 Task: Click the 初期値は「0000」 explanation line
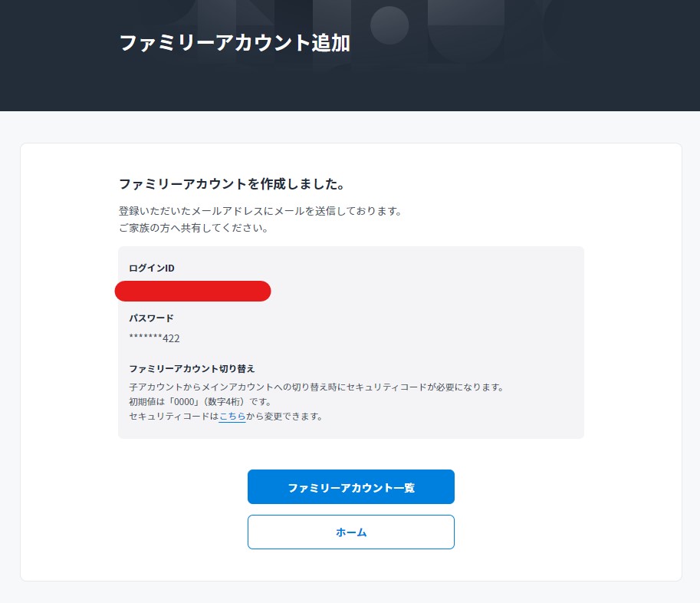click(200, 401)
